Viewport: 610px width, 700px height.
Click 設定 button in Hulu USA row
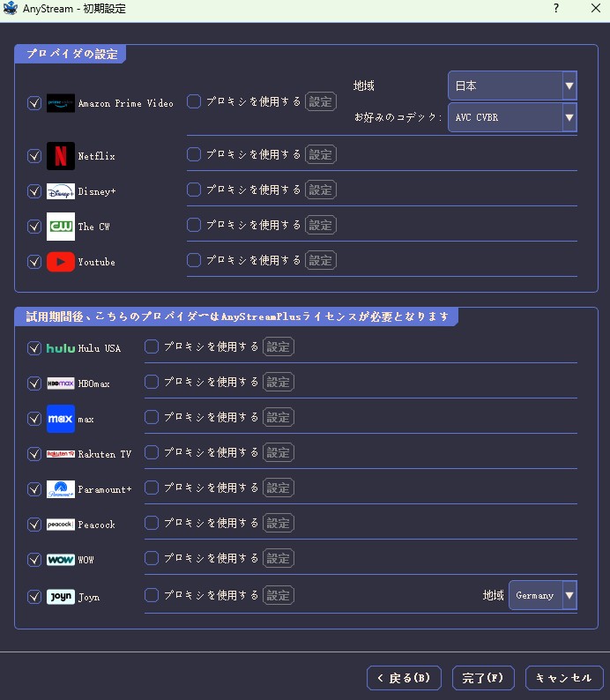point(278,346)
